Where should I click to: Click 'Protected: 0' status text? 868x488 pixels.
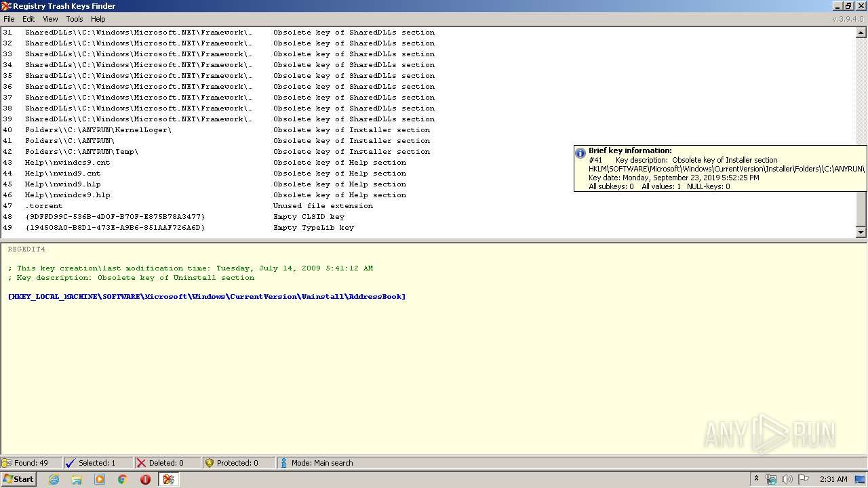coord(237,463)
